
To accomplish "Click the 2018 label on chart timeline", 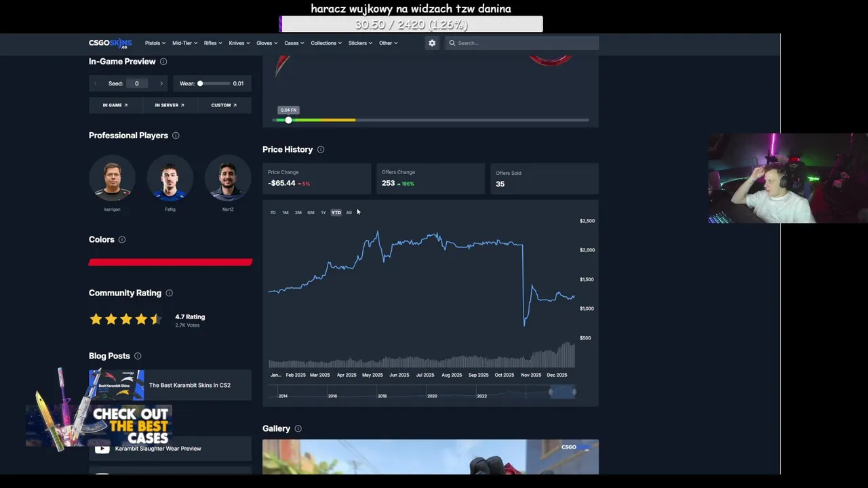I will [x=382, y=396].
